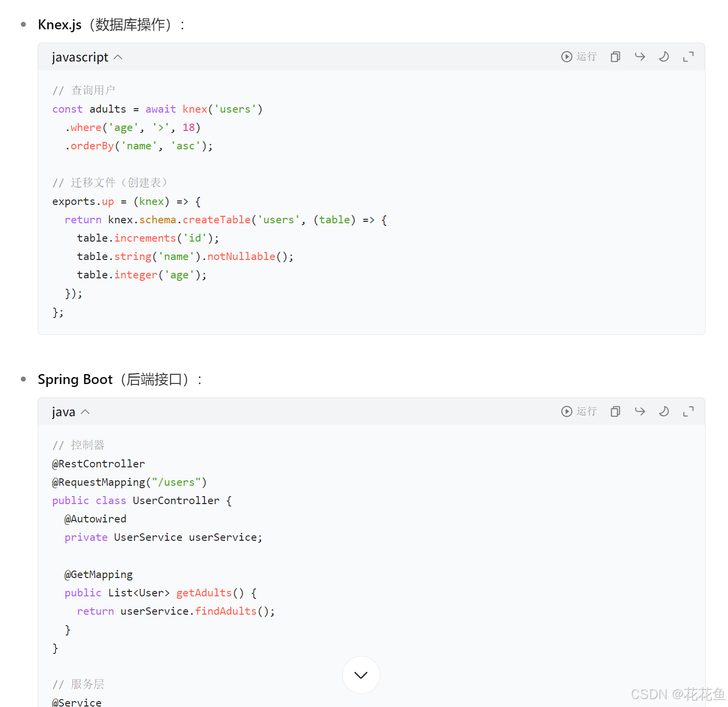Copy the java code block
This screenshot has height=707, width=728.
click(x=615, y=411)
